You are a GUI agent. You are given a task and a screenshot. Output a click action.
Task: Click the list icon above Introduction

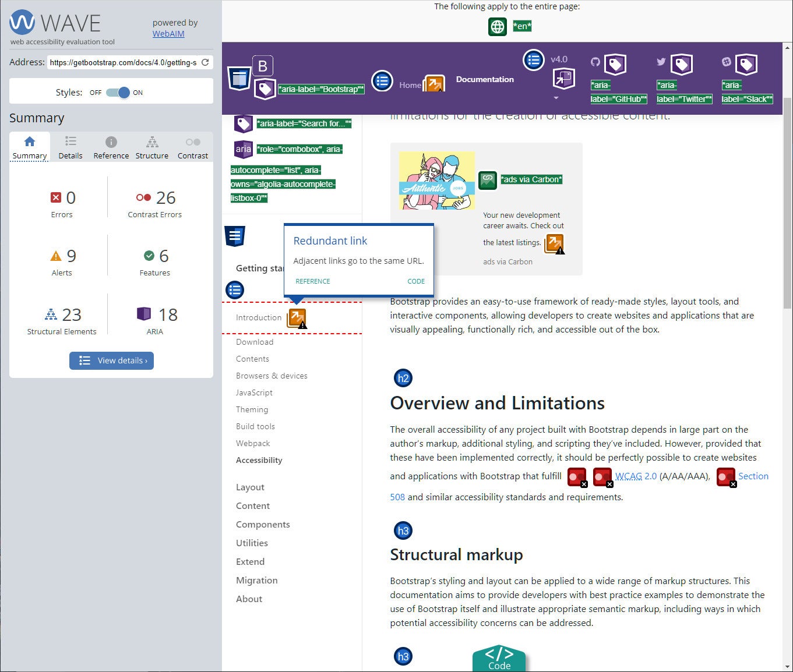point(235,290)
